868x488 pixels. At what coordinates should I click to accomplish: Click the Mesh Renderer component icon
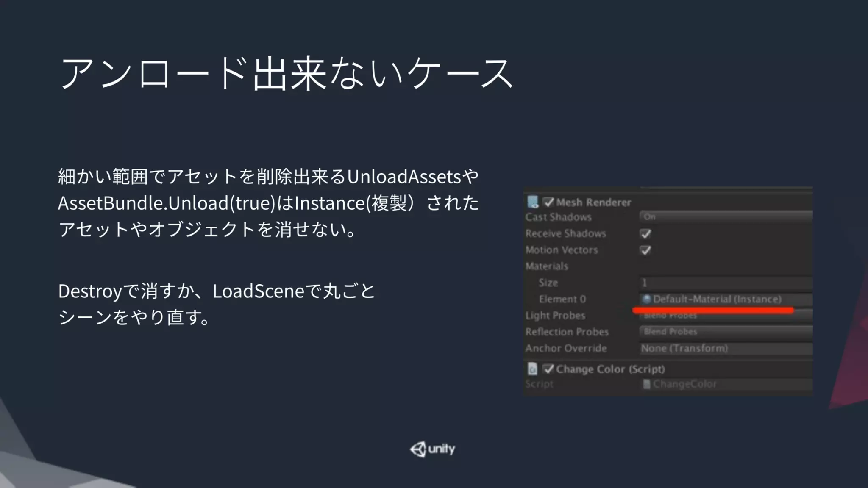point(533,202)
